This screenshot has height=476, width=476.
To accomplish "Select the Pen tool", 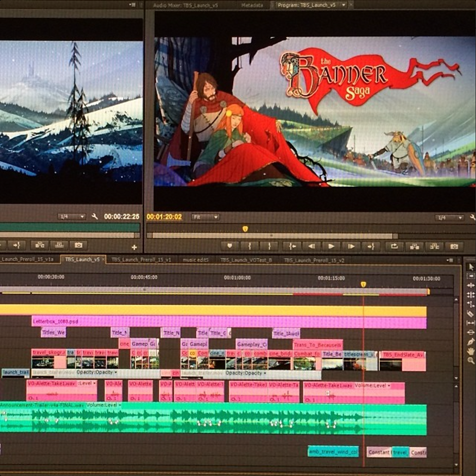I will (471, 342).
